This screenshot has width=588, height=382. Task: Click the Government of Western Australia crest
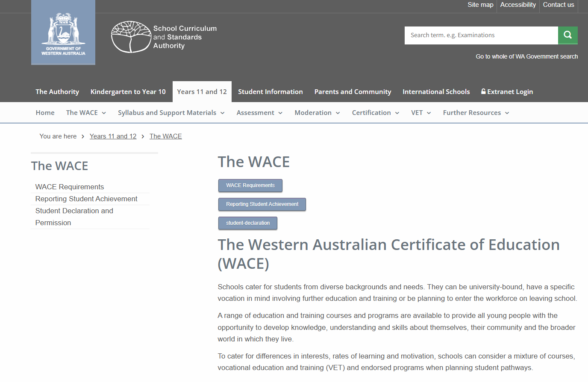[x=63, y=33]
